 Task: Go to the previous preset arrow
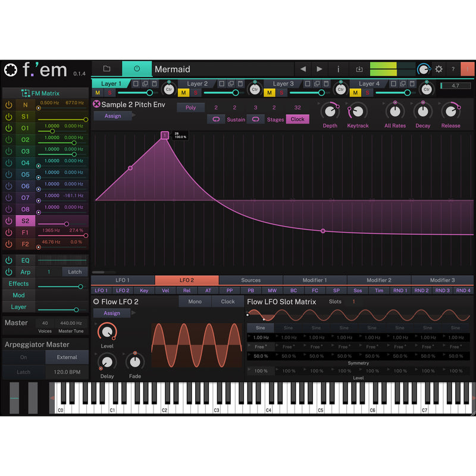pos(303,69)
